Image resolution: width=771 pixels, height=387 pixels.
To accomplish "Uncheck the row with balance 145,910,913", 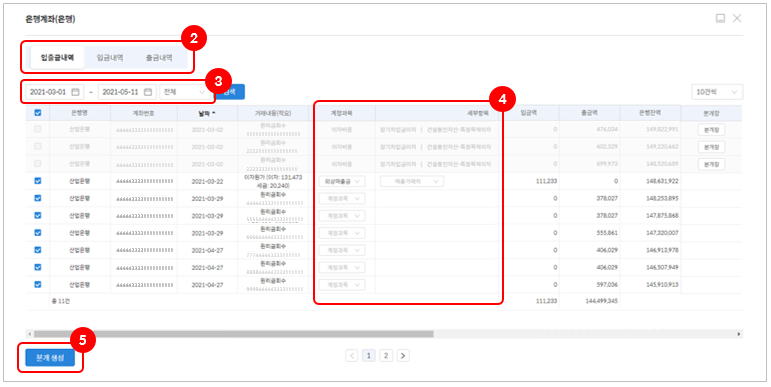I will [x=38, y=284].
